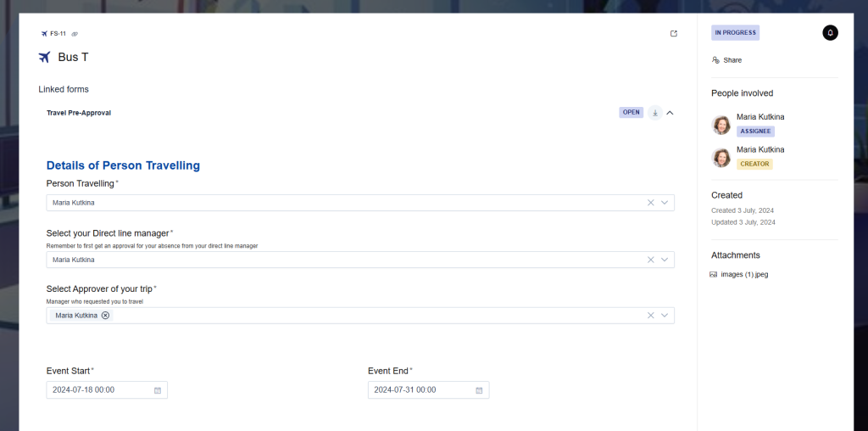868x431 pixels.
Task: Expand the Approver of your trip dropdown
Action: point(665,316)
